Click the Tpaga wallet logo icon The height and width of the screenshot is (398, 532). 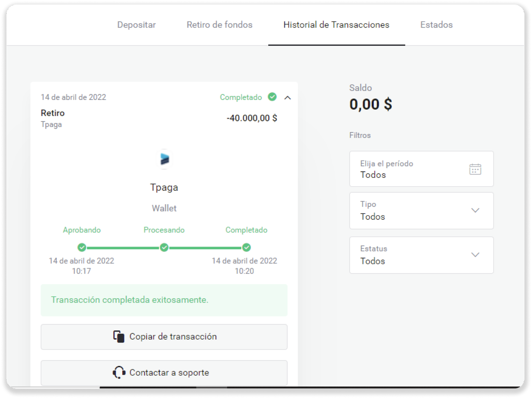coord(164,159)
